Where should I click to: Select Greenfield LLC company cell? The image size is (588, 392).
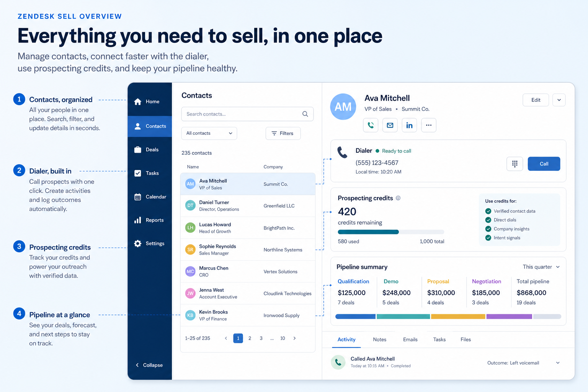click(x=279, y=206)
